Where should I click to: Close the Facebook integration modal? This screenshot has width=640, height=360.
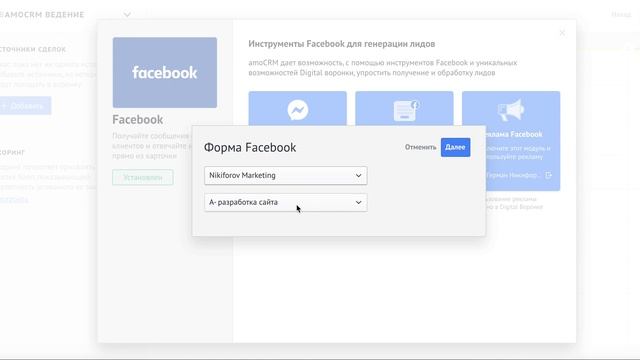pyautogui.click(x=562, y=33)
